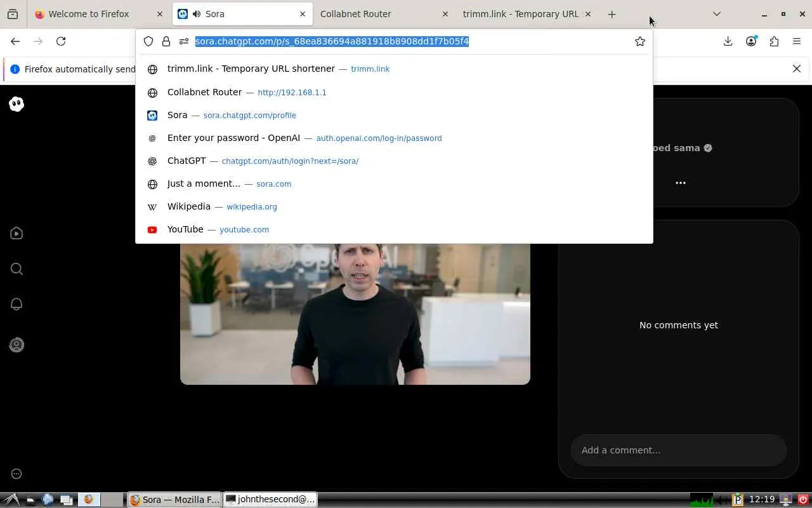Image resolution: width=812 pixels, height=508 pixels.
Task: Choose the Sora profile suggestion
Action: (394, 115)
